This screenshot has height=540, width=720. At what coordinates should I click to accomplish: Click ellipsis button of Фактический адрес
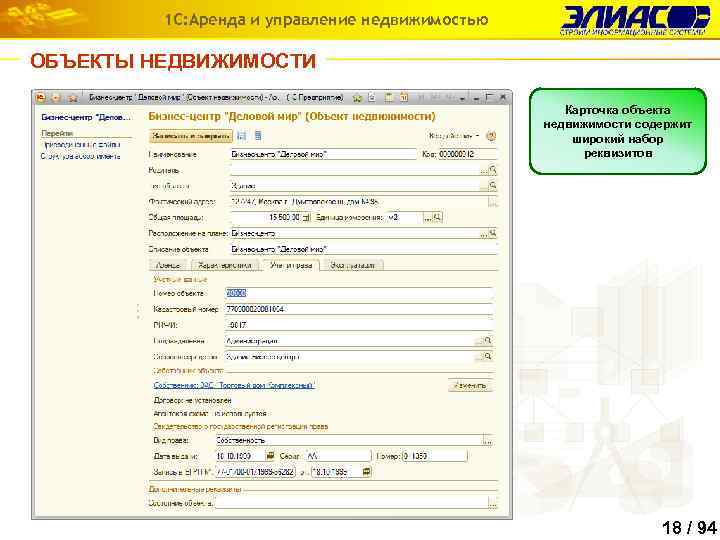point(493,202)
